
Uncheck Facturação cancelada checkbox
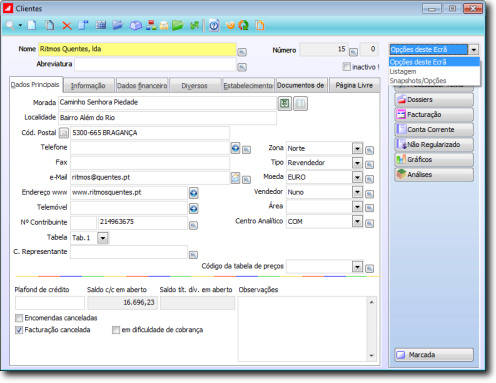19,330
